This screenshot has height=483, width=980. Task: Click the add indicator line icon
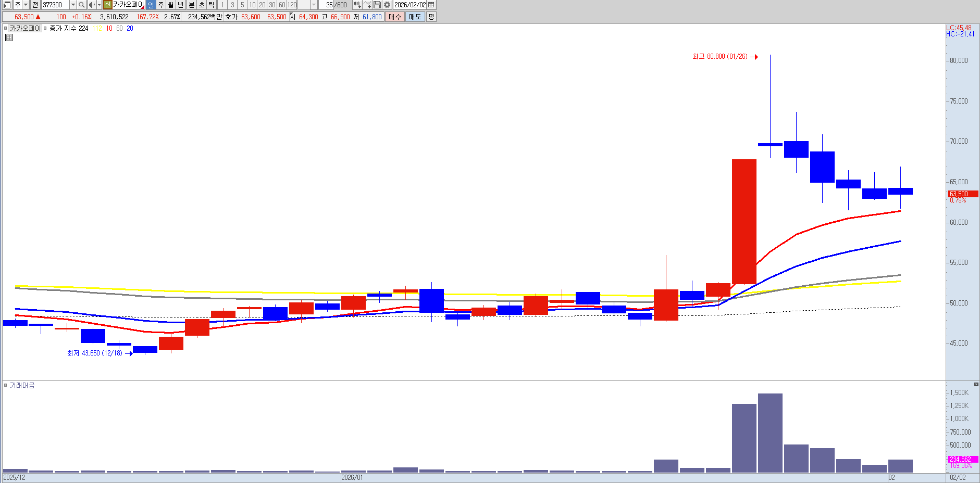367,5
